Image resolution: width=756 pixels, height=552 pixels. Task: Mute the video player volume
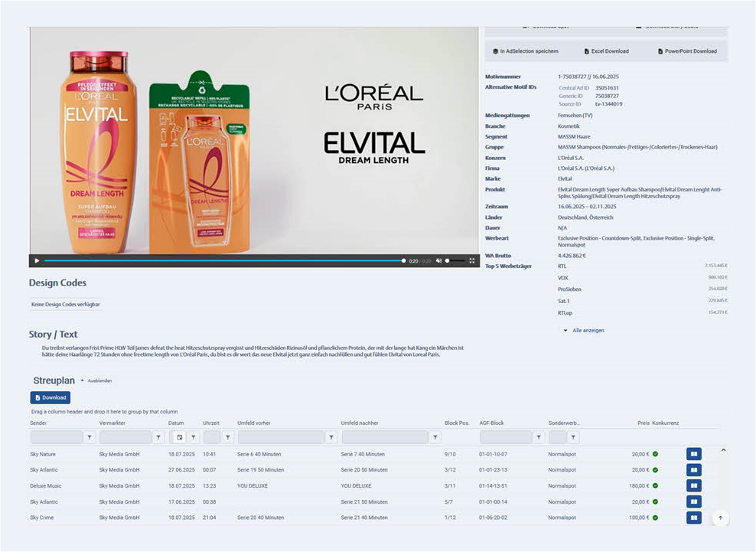pos(438,261)
